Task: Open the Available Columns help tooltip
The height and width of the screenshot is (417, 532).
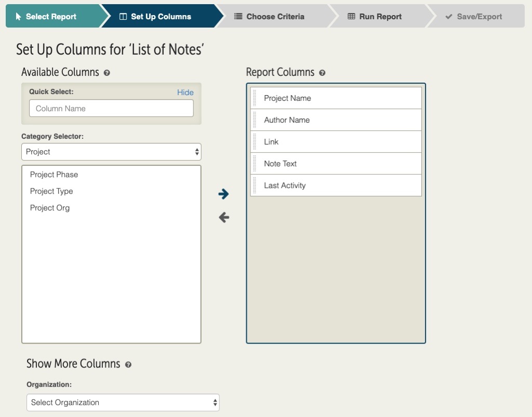Action: (x=107, y=73)
